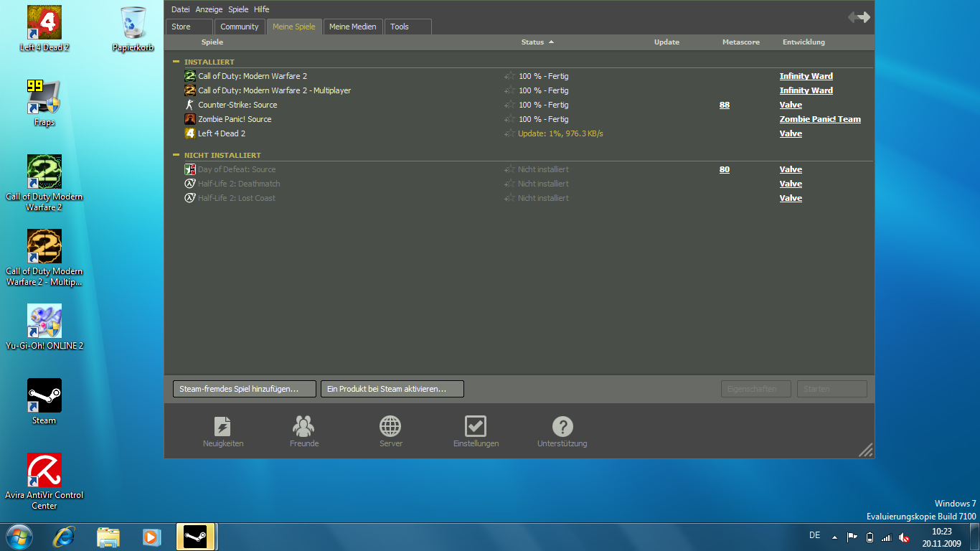Open Left 4 Dead 2 desktop shortcut
This screenshot has width=980, height=551.
coord(44,23)
